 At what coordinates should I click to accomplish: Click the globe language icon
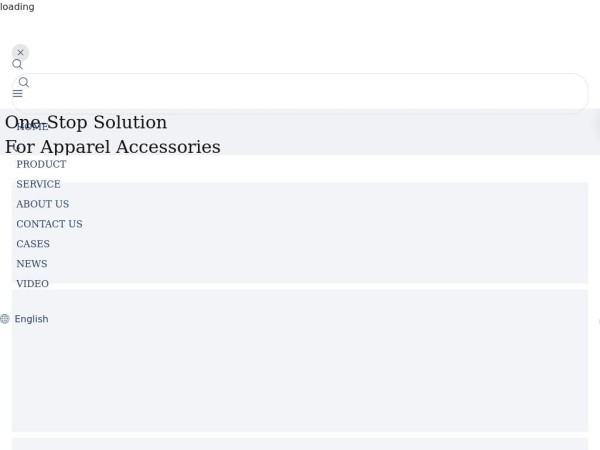(x=5, y=319)
